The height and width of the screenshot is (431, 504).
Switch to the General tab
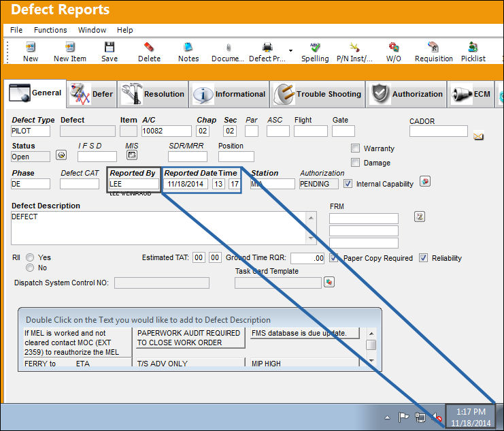click(35, 93)
